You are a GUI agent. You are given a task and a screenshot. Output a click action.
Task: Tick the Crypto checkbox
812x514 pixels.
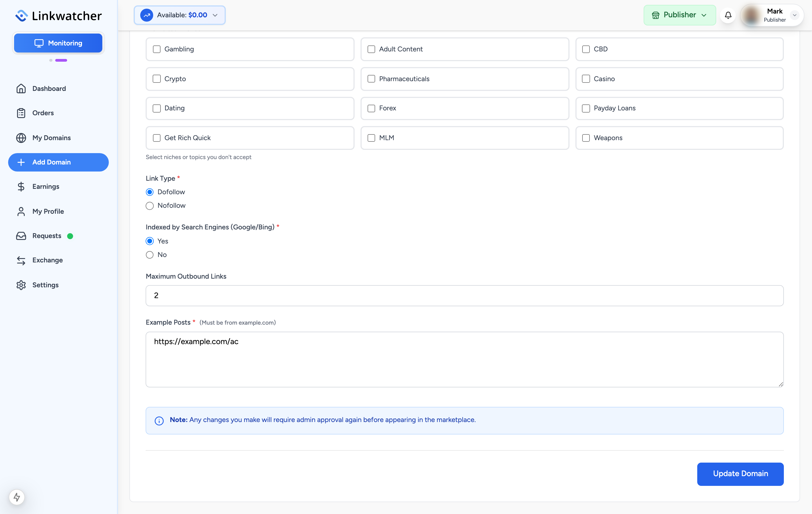coord(156,79)
